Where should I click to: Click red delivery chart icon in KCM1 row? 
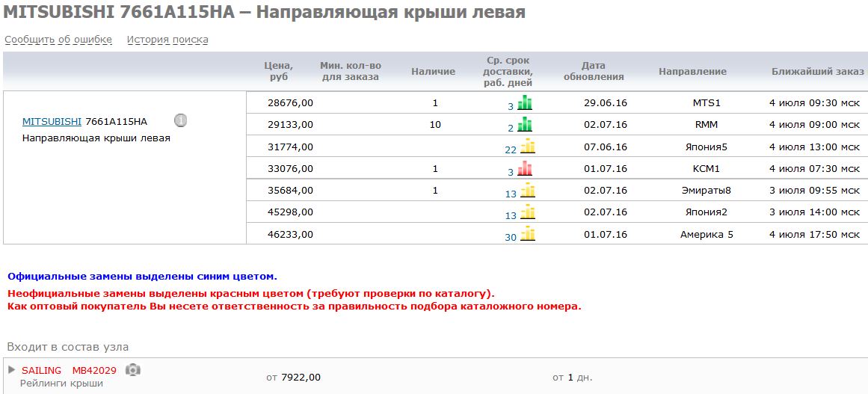(x=525, y=169)
